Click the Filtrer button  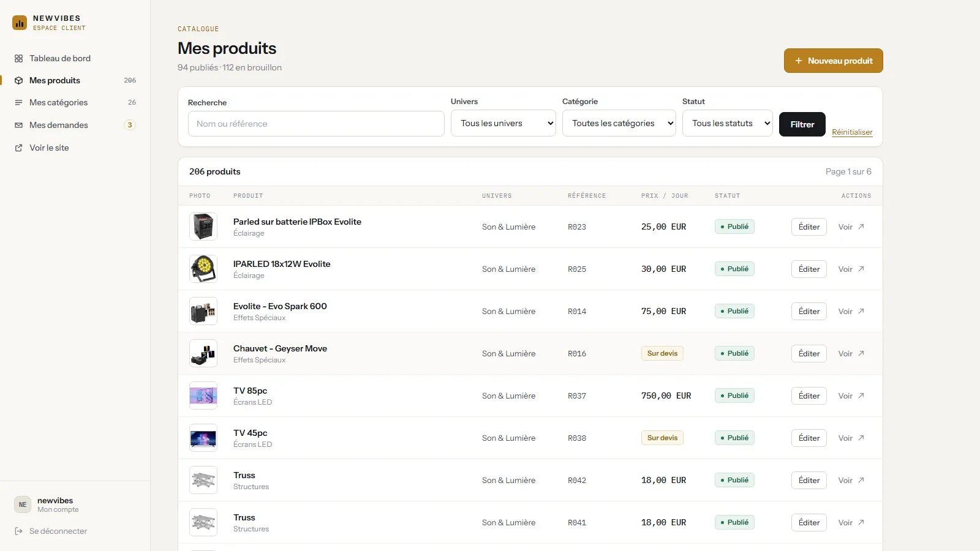pos(802,124)
